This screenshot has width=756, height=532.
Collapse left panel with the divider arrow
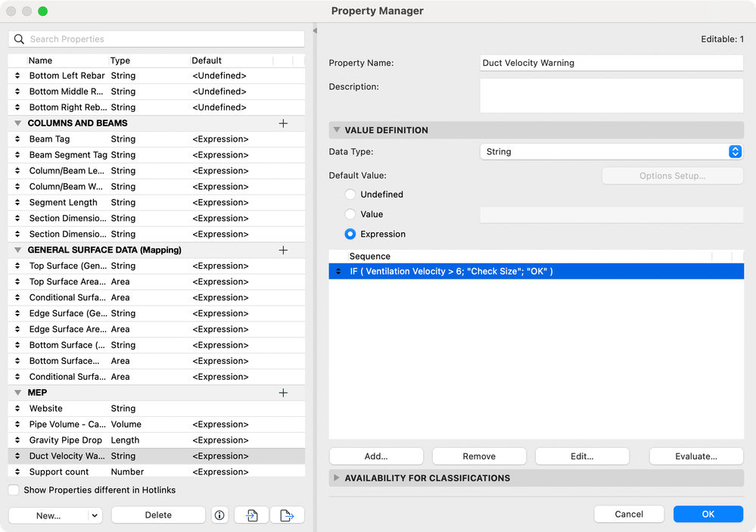pos(315,31)
